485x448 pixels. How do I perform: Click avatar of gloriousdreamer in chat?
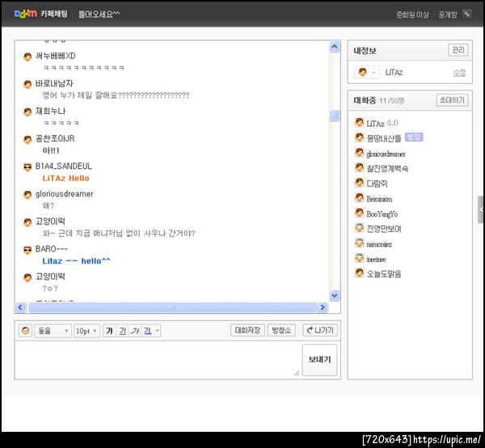(27, 195)
